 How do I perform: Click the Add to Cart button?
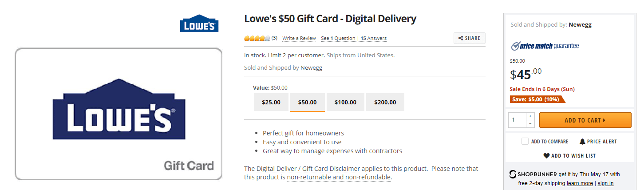click(585, 120)
